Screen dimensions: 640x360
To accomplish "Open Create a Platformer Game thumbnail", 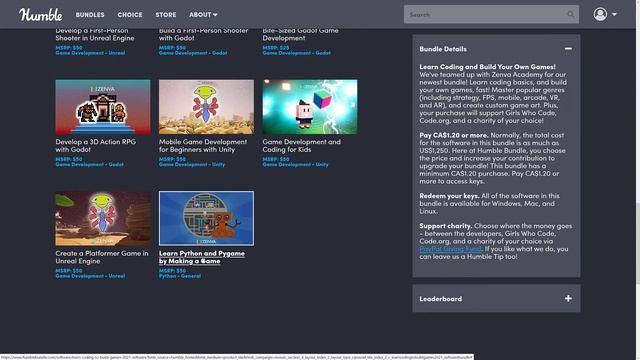I will point(103,218).
